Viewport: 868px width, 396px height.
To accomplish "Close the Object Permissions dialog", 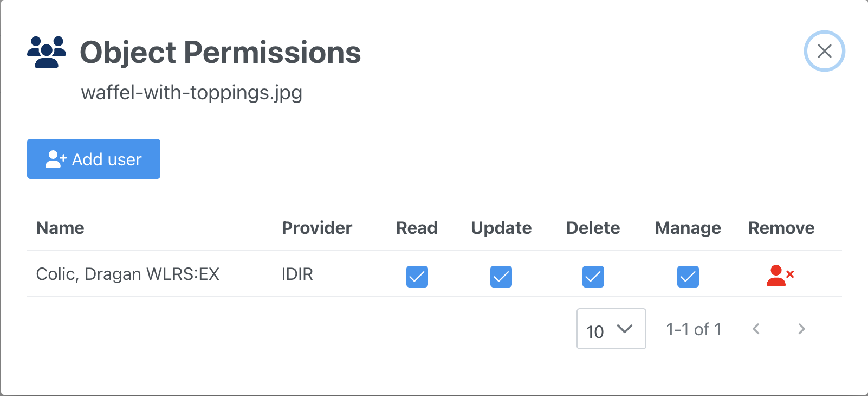I will click(825, 51).
